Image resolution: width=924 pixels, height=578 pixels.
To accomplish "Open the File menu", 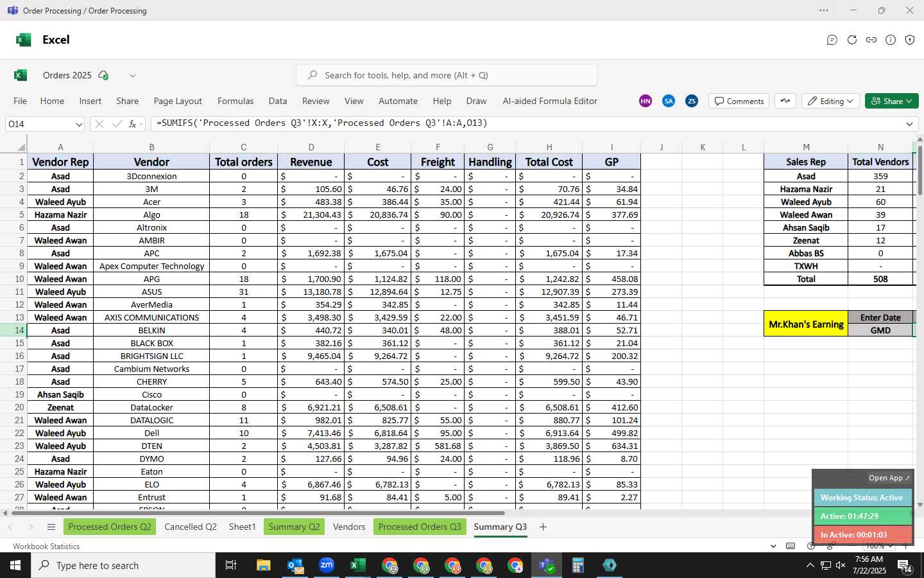I will [x=21, y=101].
